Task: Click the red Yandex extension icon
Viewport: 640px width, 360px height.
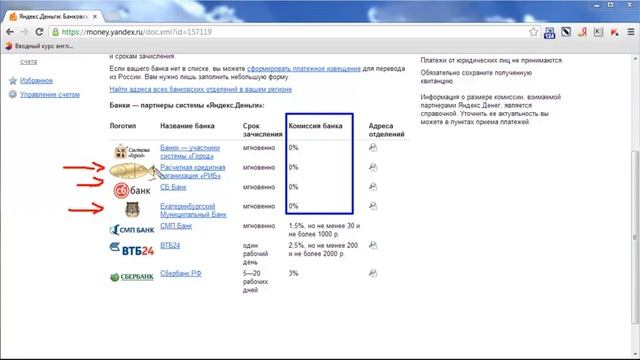Action: (582, 32)
